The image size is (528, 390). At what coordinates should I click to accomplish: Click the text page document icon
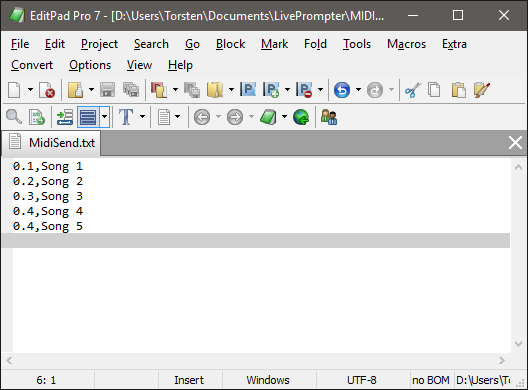pos(164,117)
